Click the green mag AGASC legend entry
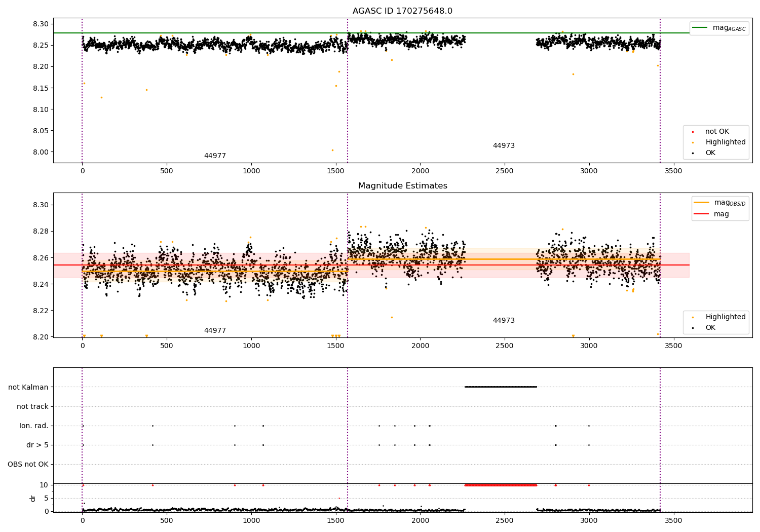Image resolution: width=760 pixels, height=532 pixels. [719, 28]
